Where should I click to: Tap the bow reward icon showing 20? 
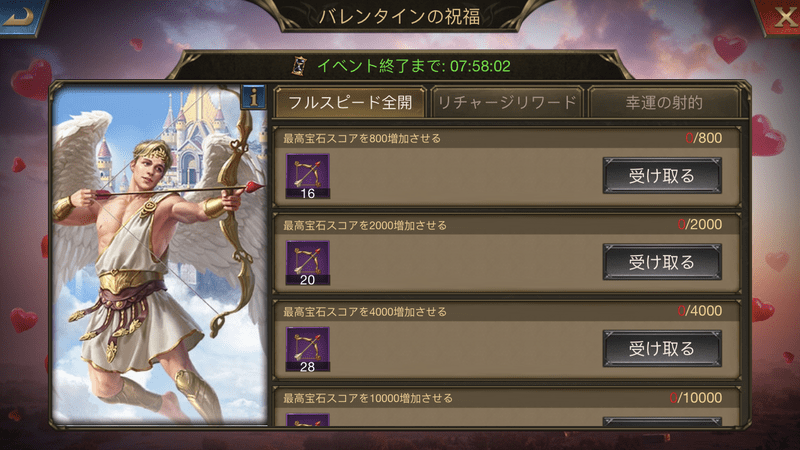click(x=308, y=263)
